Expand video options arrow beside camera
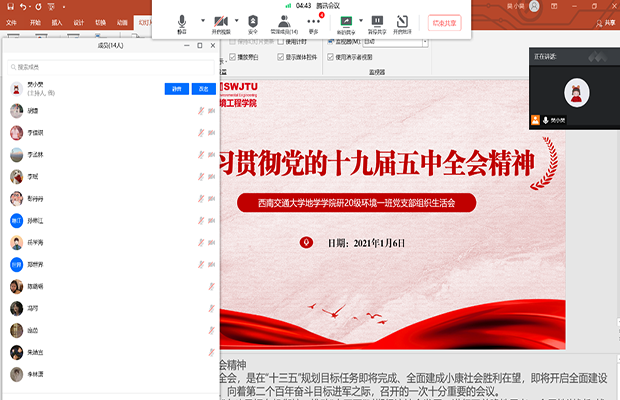Viewport: 620px width, 400px height. [x=236, y=21]
